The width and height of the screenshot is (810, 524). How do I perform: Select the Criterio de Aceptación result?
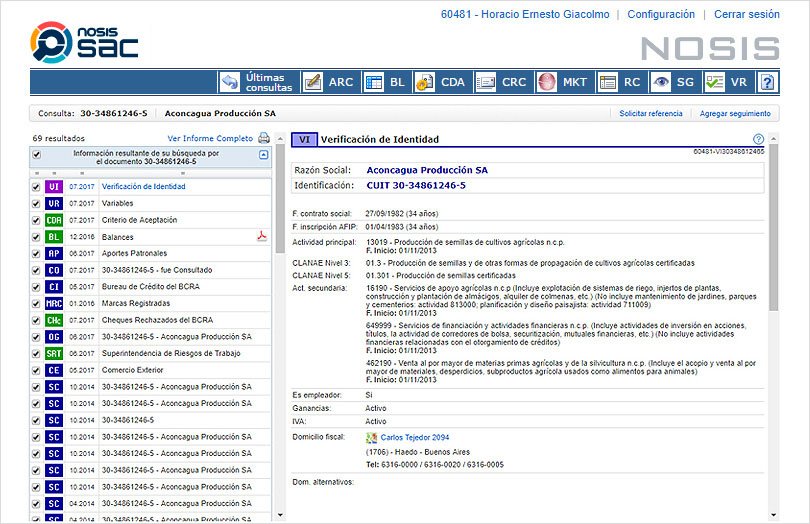point(150,220)
